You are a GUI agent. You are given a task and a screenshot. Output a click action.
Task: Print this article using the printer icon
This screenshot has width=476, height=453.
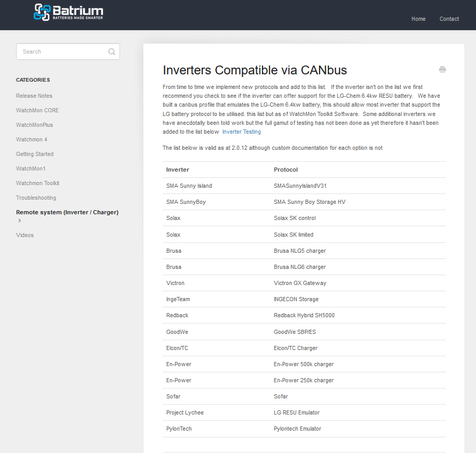point(442,70)
